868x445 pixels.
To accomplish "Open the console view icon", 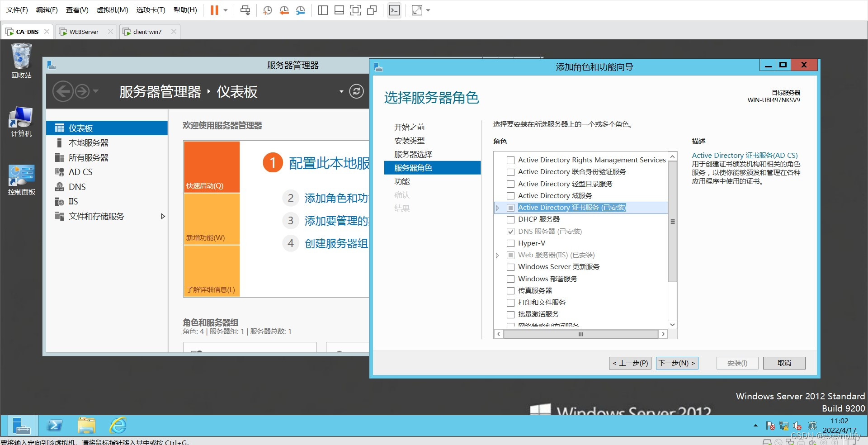I will (x=394, y=10).
